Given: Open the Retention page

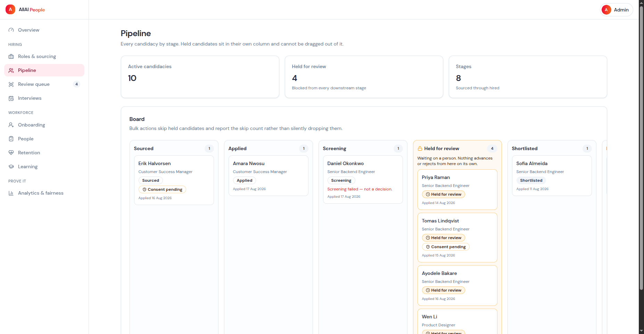Looking at the screenshot, I should pyautogui.click(x=44, y=153).
